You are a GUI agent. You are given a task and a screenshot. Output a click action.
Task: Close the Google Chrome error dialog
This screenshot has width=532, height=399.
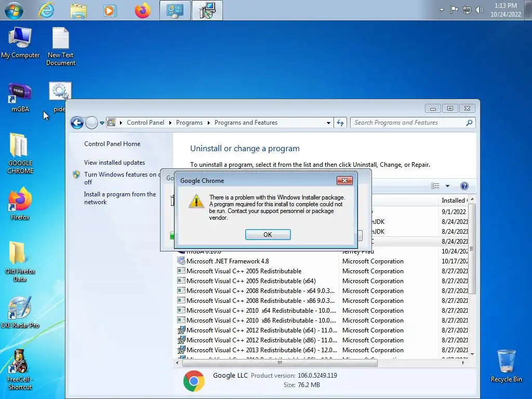tap(344, 180)
